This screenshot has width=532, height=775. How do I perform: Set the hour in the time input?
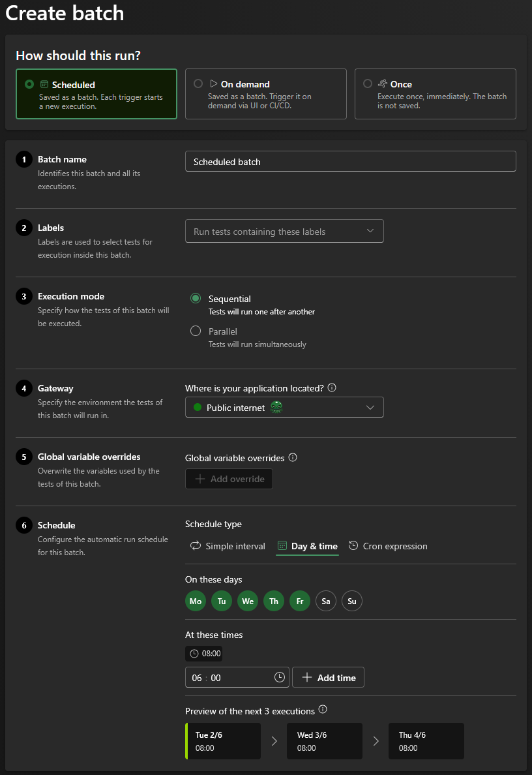tap(197, 678)
